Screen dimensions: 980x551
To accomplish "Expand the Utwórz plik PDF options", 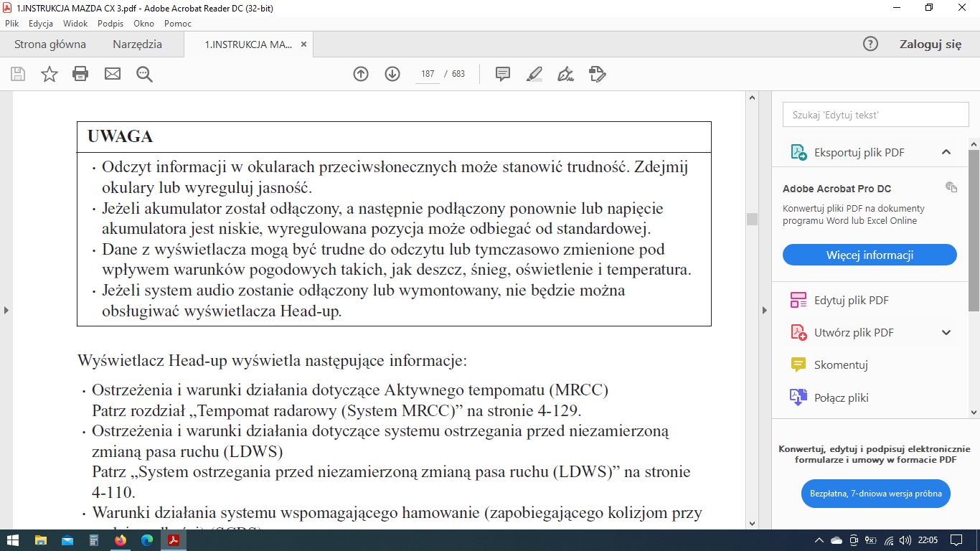I will point(946,332).
